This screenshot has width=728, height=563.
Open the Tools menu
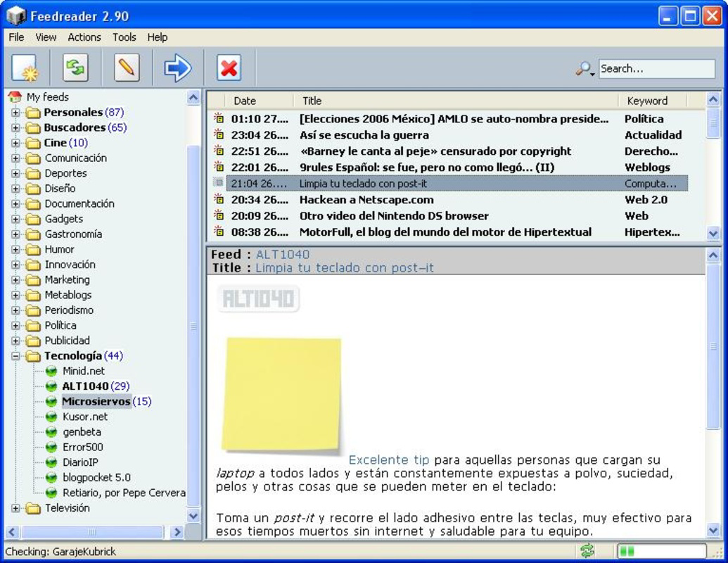[124, 37]
